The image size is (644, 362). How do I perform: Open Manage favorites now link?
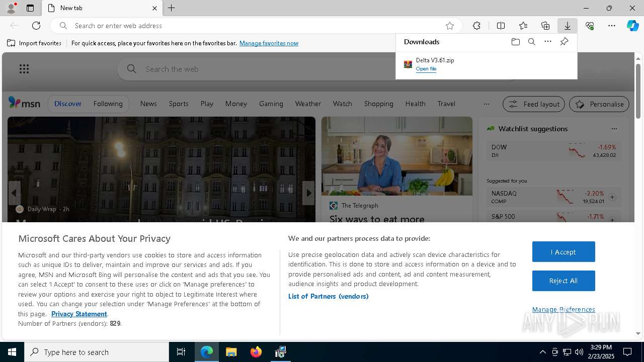(269, 43)
